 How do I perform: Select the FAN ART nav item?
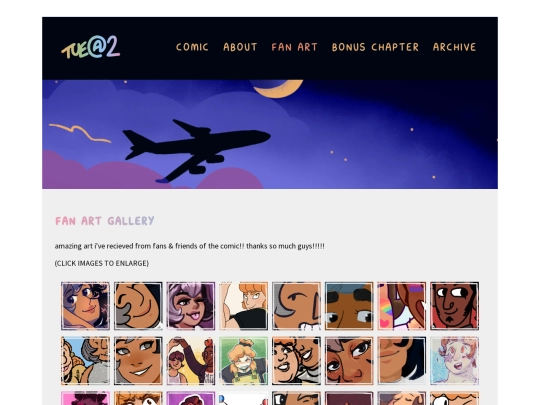click(294, 47)
